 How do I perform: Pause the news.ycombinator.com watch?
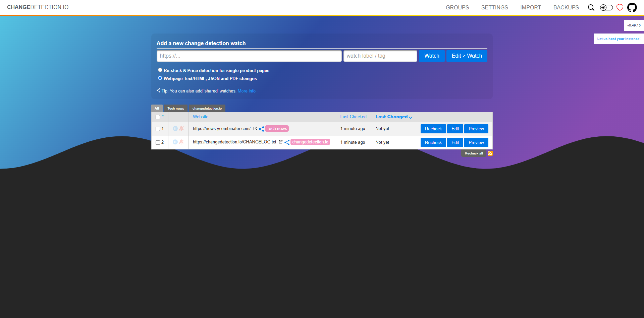pos(175,129)
